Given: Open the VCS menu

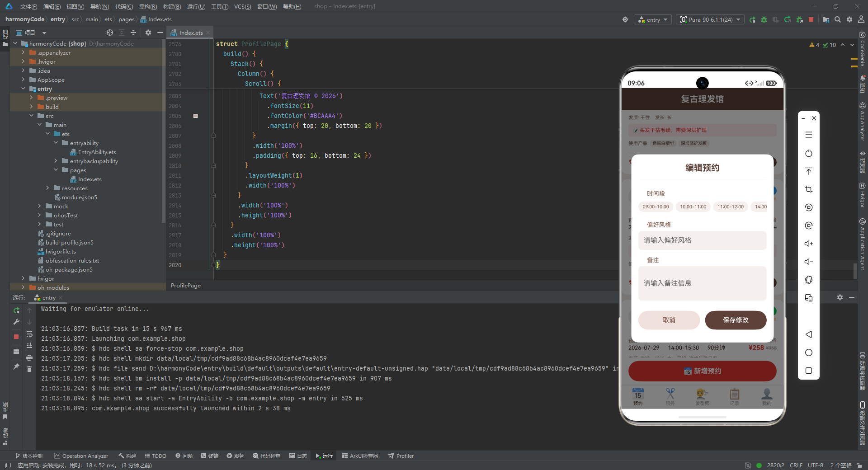Looking at the screenshot, I should click(242, 6).
